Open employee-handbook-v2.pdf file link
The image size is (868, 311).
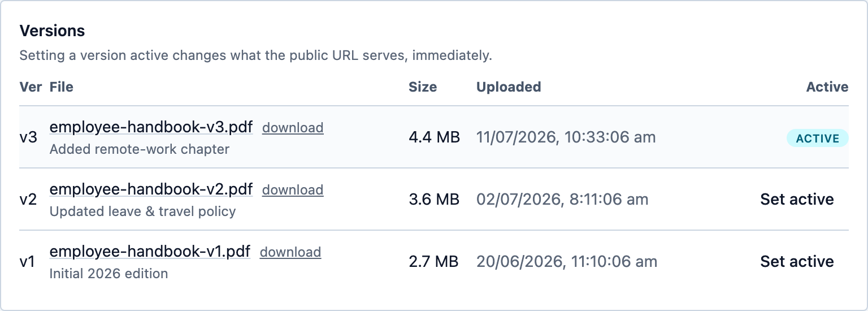(x=151, y=189)
